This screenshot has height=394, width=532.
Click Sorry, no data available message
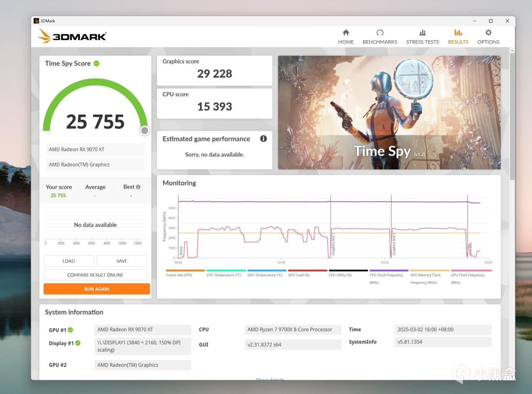[214, 155]
